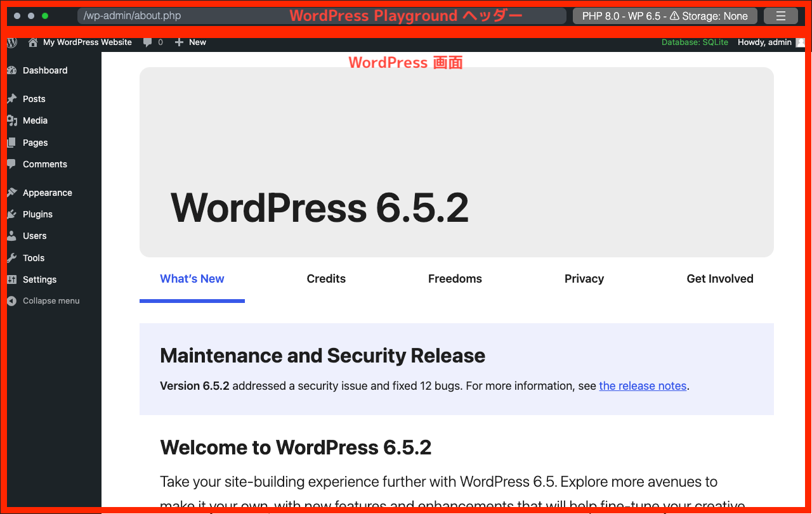Focus the /wp-admin/about.php address field
Viewport: 812px width, 514px height.
point(322,16)
